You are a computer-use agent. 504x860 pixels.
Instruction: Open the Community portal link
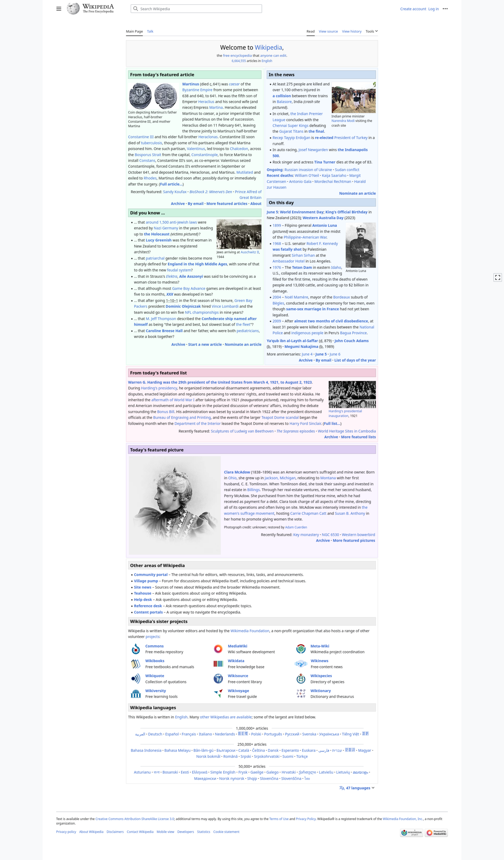(x=151, y=575)
